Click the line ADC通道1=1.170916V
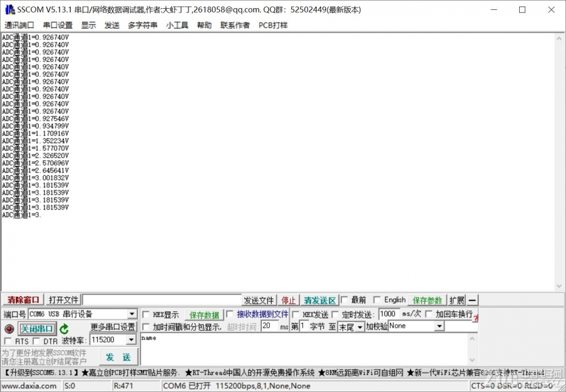 coord(35,133)
